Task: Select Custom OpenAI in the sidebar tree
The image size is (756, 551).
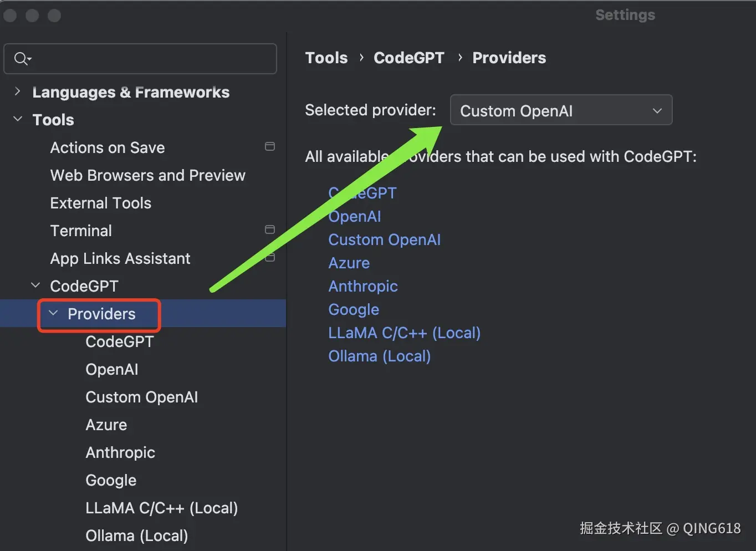Action: tap(141, 397)
